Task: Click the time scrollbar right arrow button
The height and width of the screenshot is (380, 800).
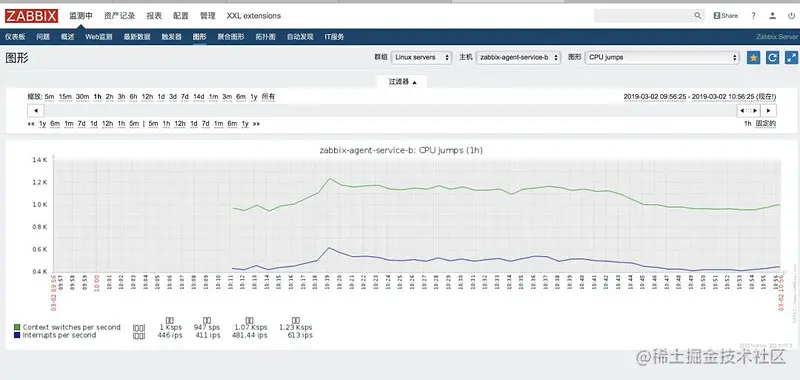Action: coord(768,111)
